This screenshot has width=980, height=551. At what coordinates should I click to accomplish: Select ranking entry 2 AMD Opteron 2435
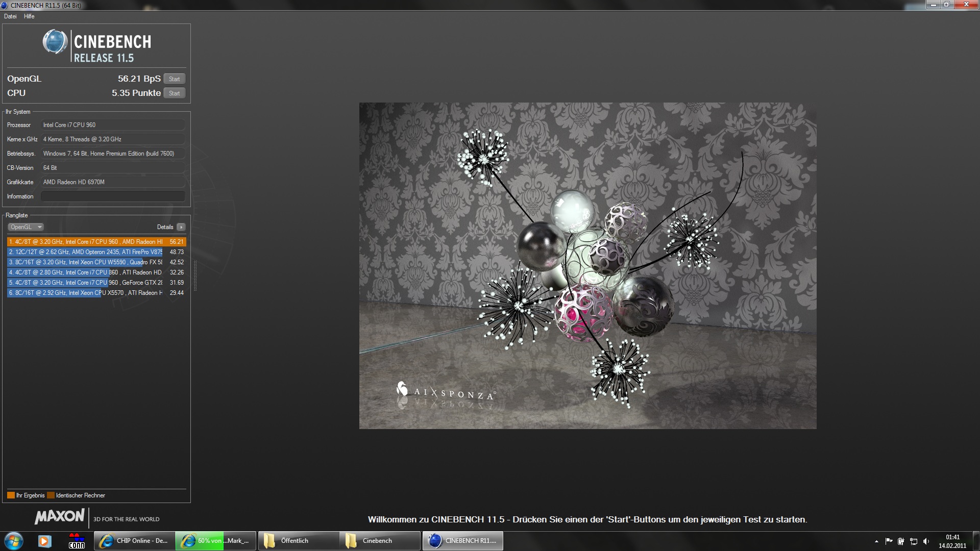click(96, 252)
